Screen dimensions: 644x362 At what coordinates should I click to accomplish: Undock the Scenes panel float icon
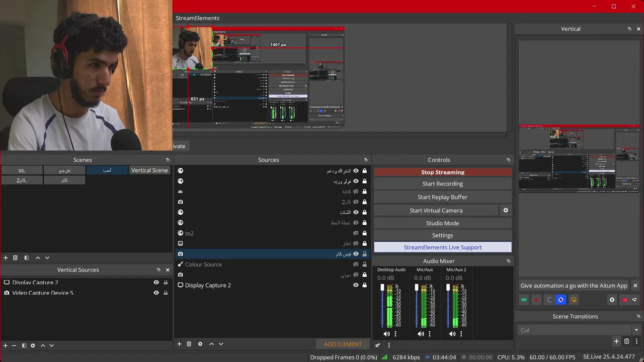(x=168, y=160)
